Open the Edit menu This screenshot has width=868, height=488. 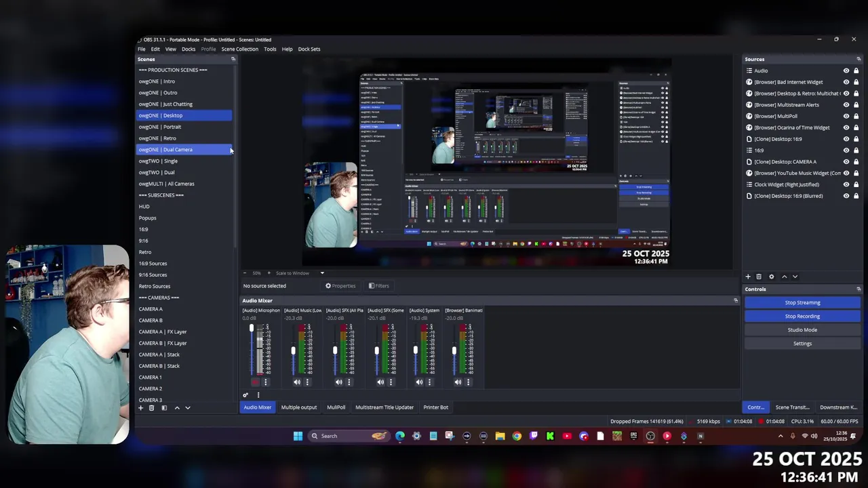click(155, 49)
